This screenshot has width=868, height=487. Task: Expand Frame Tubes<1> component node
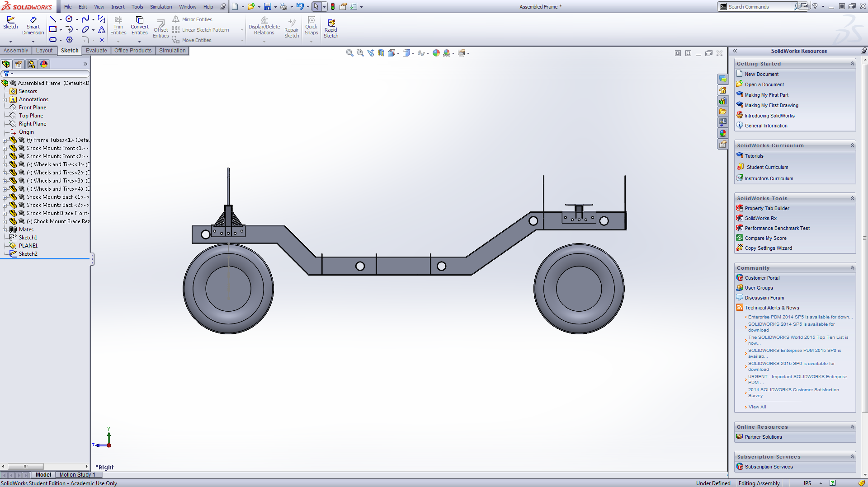tap(5, 140)
